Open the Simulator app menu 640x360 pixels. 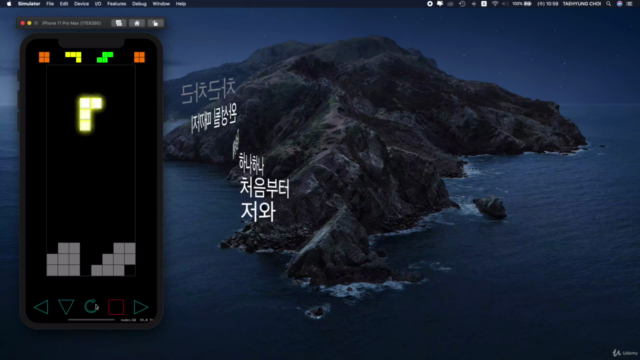[x=29, y=4]
